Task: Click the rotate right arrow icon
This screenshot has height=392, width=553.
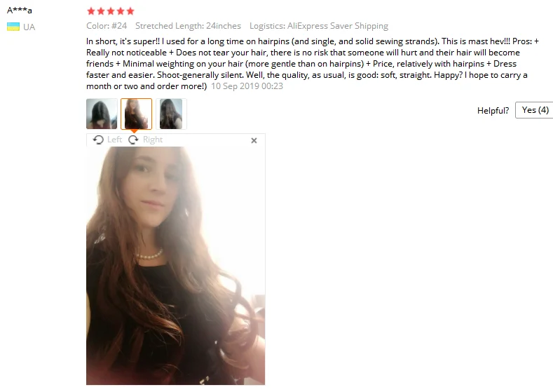Action: point(133,140)
